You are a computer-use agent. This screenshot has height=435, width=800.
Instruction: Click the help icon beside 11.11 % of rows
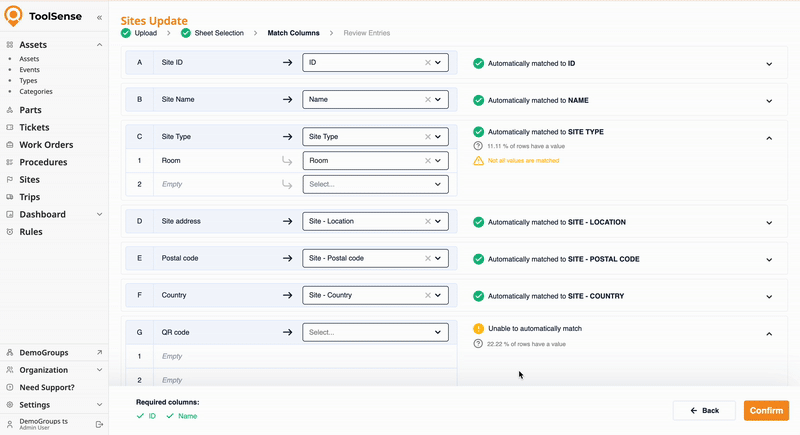pyautogui.click(x=478, y=146)
